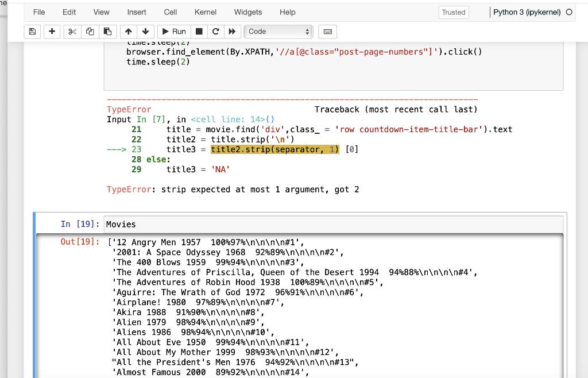This screenshot has height=378, width=588.
Task: Click the Python 3 (ipykernel) kernel name
Action: tap(527, 12)
